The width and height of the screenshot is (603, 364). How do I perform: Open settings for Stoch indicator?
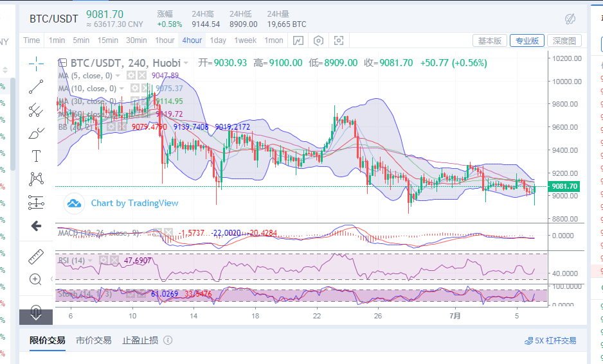pos(130,294)
